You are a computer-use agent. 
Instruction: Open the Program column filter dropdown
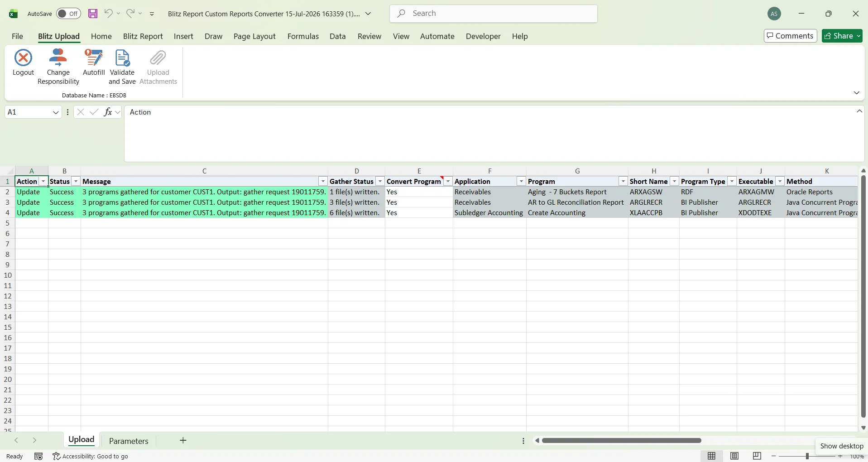(623, 182)
